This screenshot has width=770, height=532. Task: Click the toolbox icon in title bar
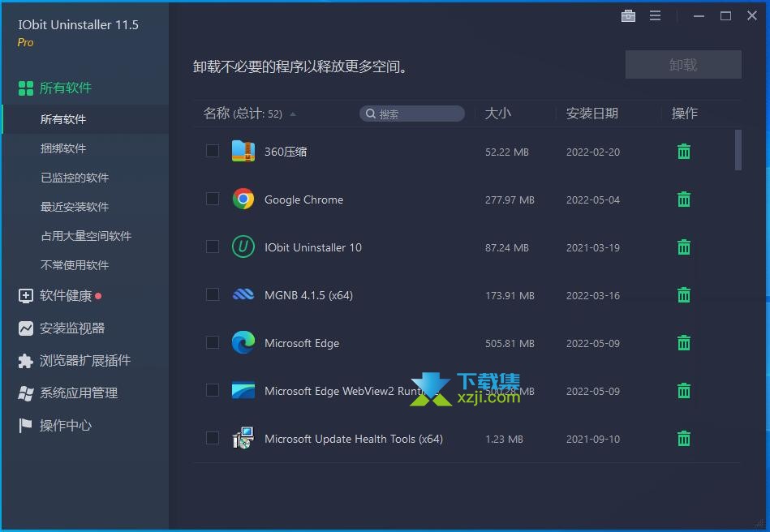[628, 15]
